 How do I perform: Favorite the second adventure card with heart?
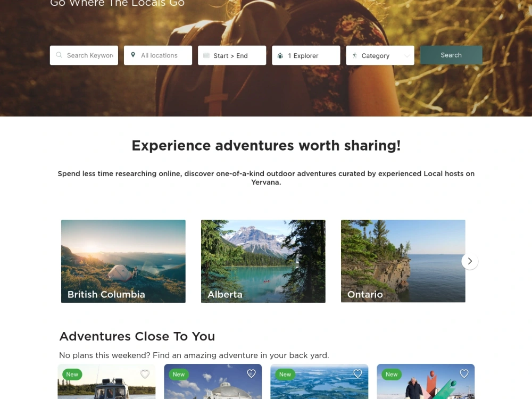coord(251,373)
